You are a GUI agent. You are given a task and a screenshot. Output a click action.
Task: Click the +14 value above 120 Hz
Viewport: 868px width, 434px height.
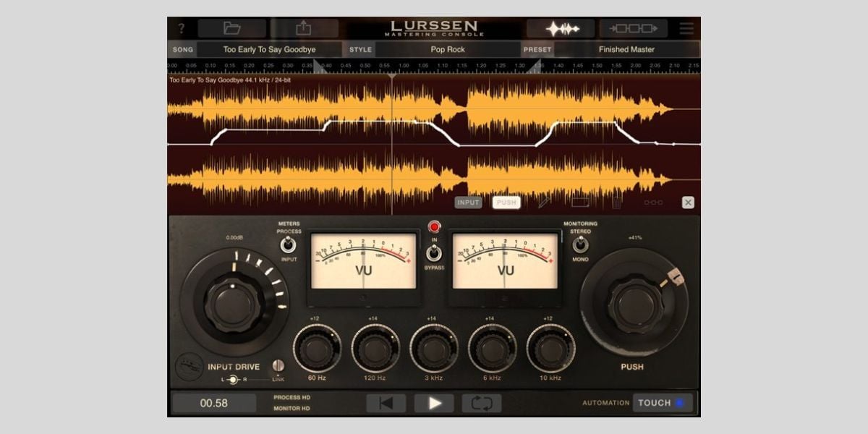pyautogui.click(x=373, y=319)
